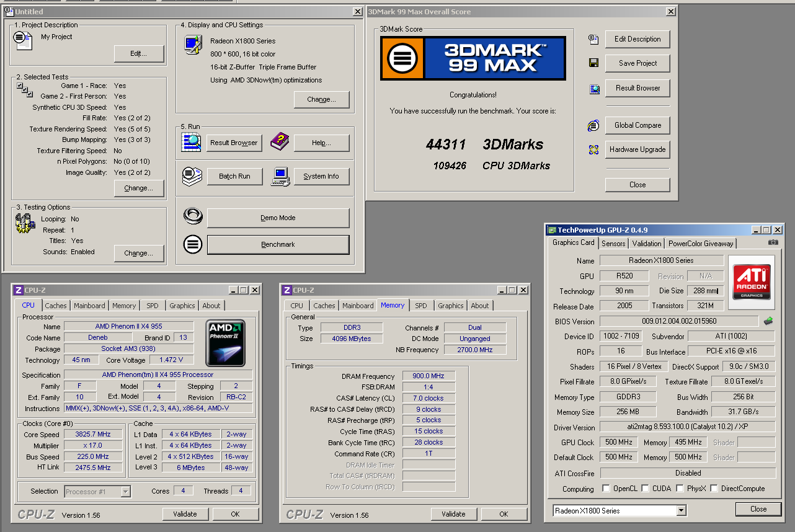The height and width of the screenshot is (532, 795).
Task: Click the Project Description speech bubble icon
Action: [23, 40]
